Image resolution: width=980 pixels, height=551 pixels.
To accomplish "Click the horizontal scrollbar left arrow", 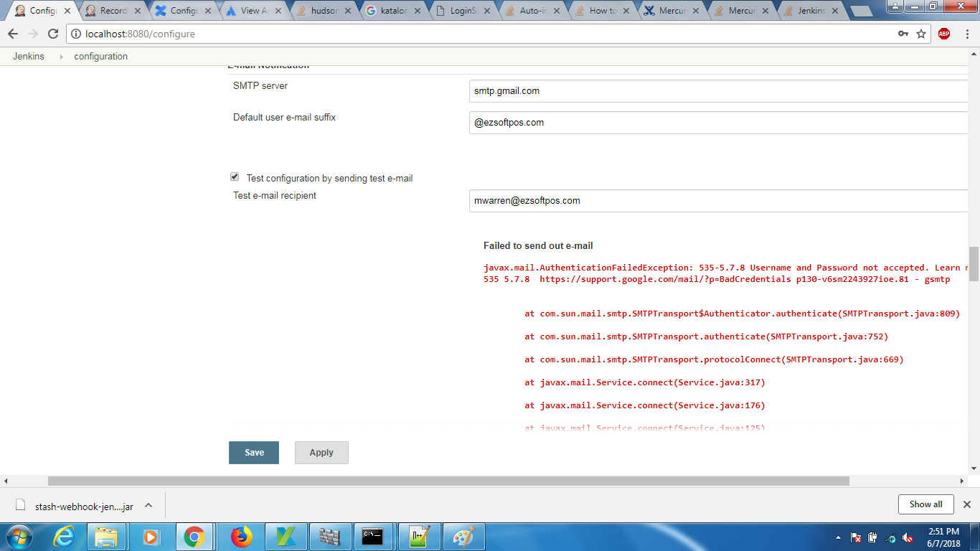I will point(6,481).
